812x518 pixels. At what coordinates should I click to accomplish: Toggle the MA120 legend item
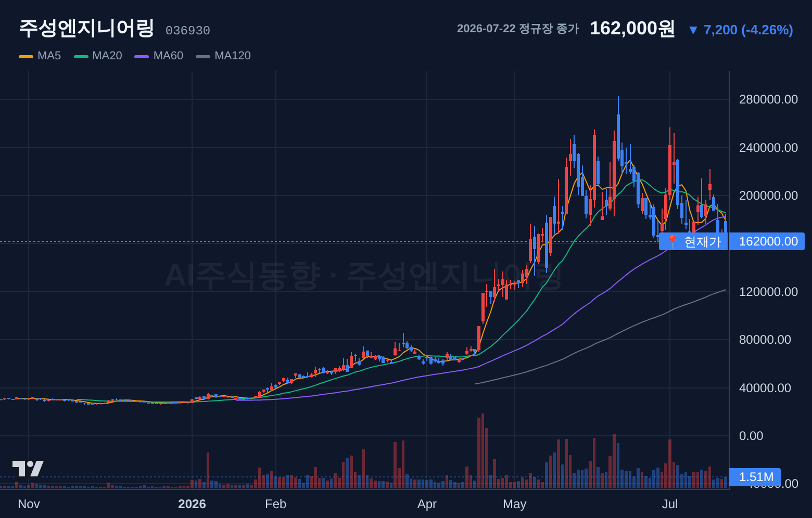coord(223,56)
